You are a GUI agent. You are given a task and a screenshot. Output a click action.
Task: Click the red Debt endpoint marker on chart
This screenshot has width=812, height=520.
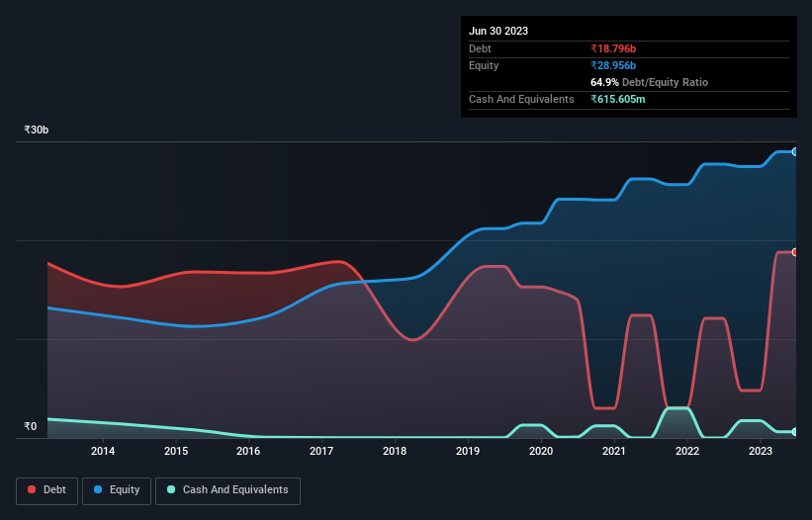coord(795,252)
